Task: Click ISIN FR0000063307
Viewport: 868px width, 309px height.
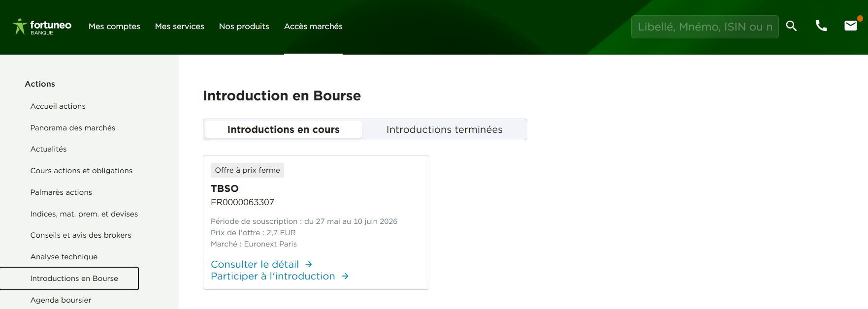Action: [242, 202]
